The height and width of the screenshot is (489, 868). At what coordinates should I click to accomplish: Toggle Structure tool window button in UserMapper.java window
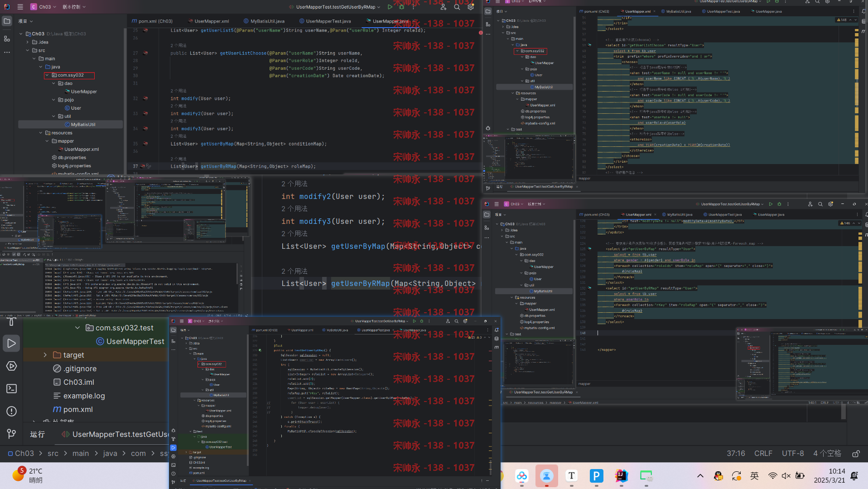pyautogui.click(x=7, y=39)
